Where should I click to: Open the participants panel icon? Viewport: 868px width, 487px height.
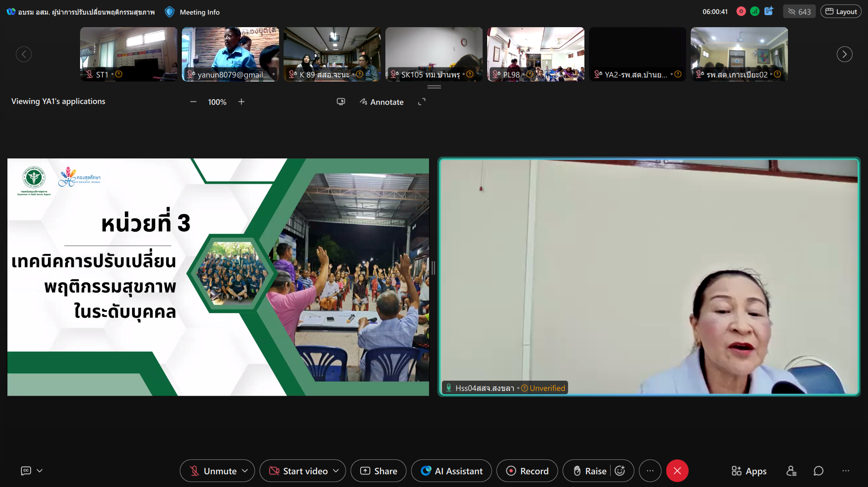click(791, 471)
